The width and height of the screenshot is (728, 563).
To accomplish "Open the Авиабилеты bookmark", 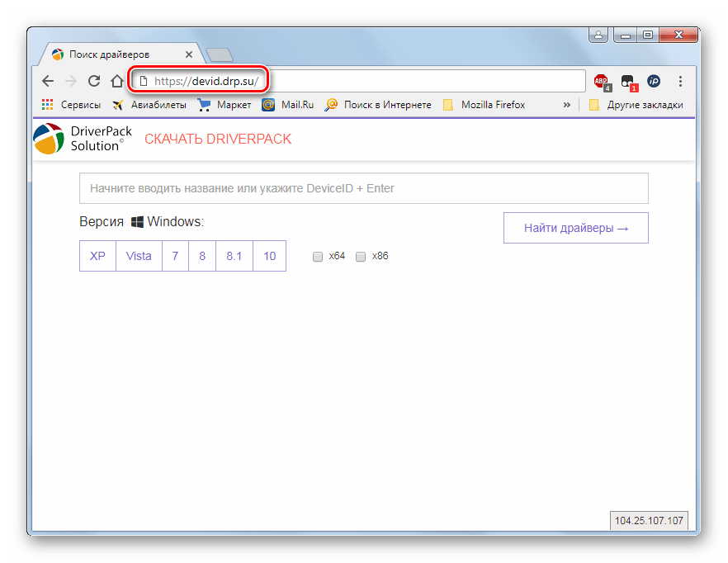I will (x=149, y=105).
